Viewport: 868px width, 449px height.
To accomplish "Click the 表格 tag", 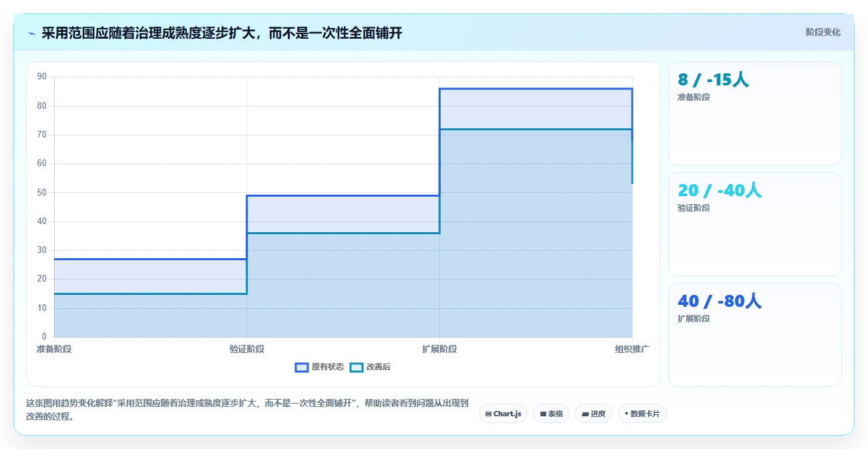I will coord(551,414).
